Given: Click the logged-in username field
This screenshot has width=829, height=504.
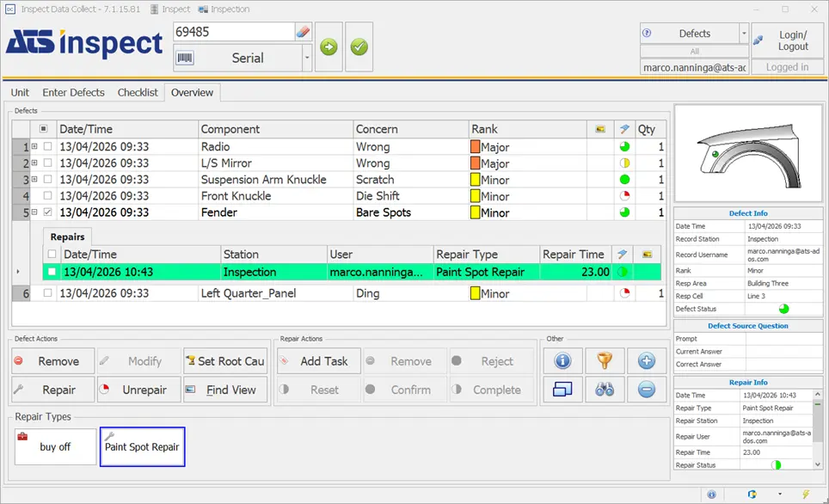Looking at the screenshot, I should tap(694, 67).
